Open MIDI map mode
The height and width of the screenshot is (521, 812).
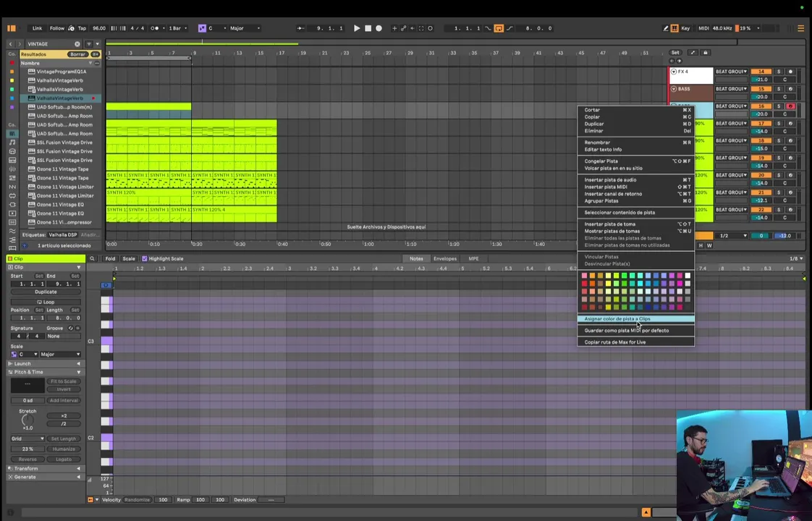(703, 28)
